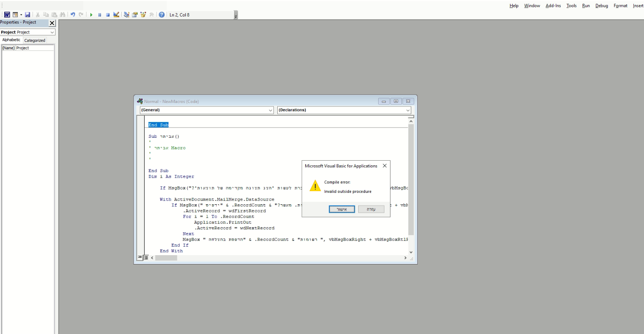Open the Insert menu
Image resolution: width=644 pixels, height=334 pixels.
638,6
